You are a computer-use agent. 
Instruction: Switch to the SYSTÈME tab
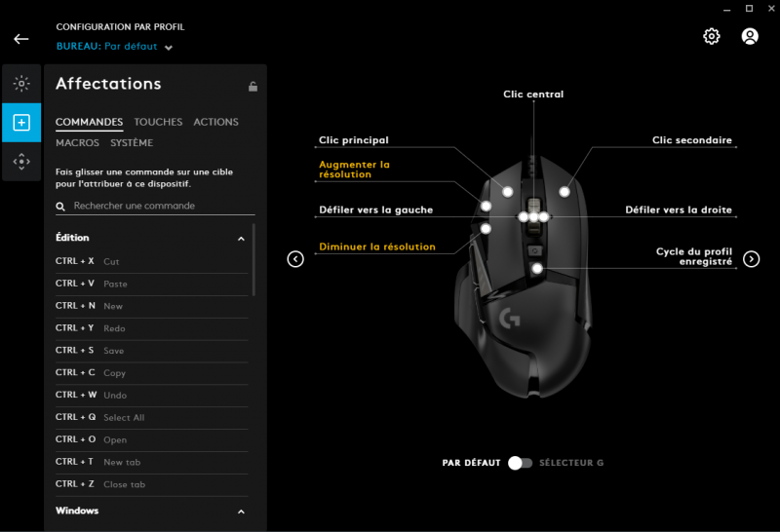pyautogui.click(x=132, y=142)
